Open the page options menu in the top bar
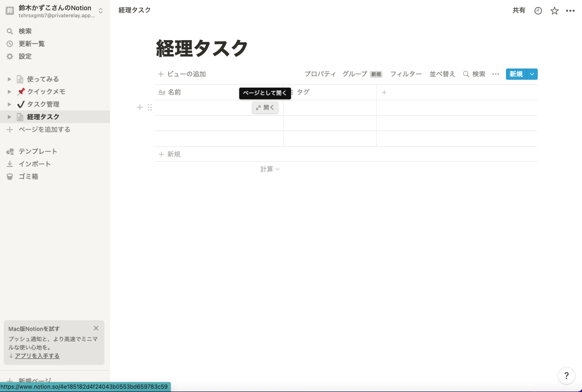This screenshot has height=392, width=582. point(570,11)
